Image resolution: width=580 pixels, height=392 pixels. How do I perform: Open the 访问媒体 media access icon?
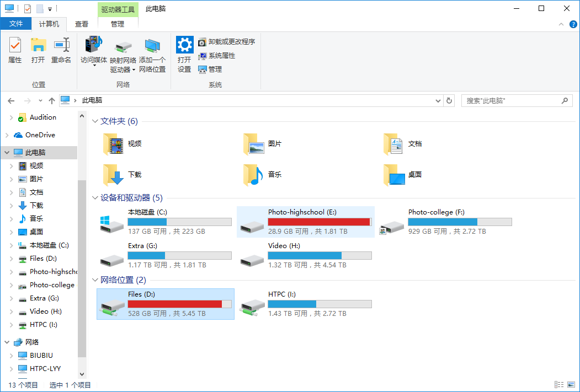click(x=94, y=44)
